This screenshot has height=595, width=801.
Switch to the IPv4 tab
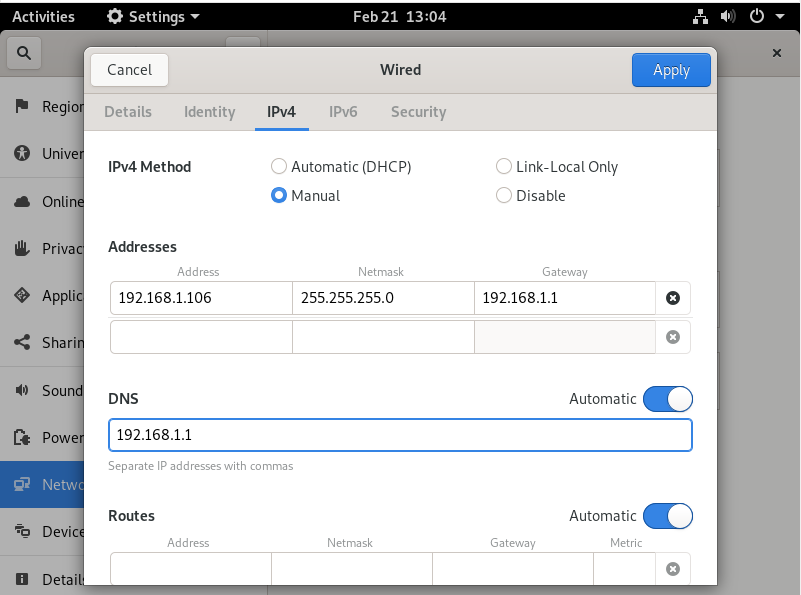click(x=281, y=112)
